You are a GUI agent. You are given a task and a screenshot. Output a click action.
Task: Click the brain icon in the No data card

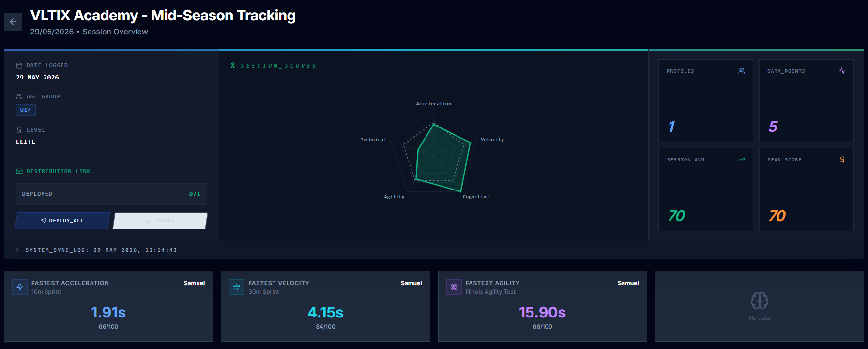760,301
